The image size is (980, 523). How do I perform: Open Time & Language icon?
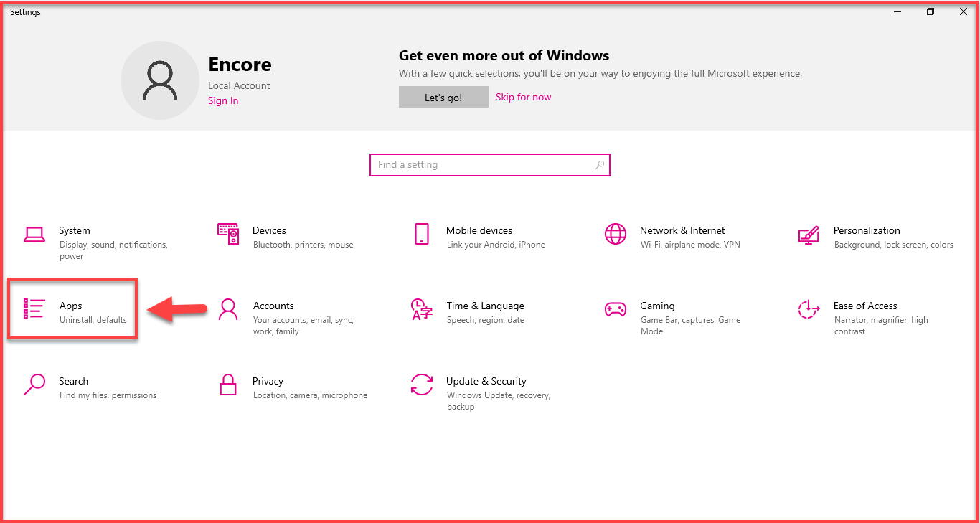[x=422, y=309]
